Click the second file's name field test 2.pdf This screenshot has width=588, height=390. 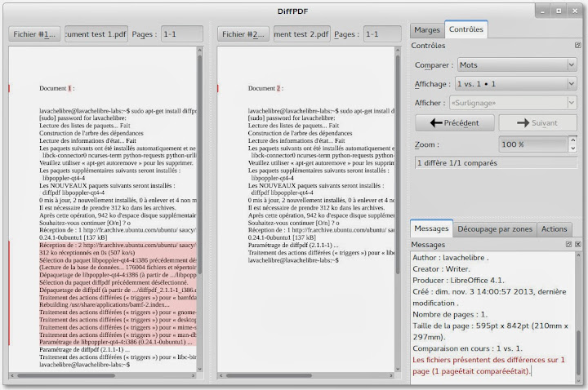coord(302,34)
